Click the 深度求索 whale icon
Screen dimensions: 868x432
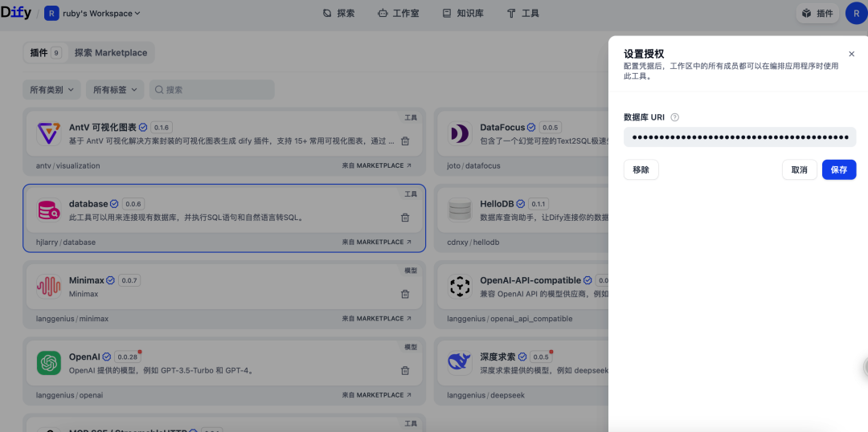460,363
